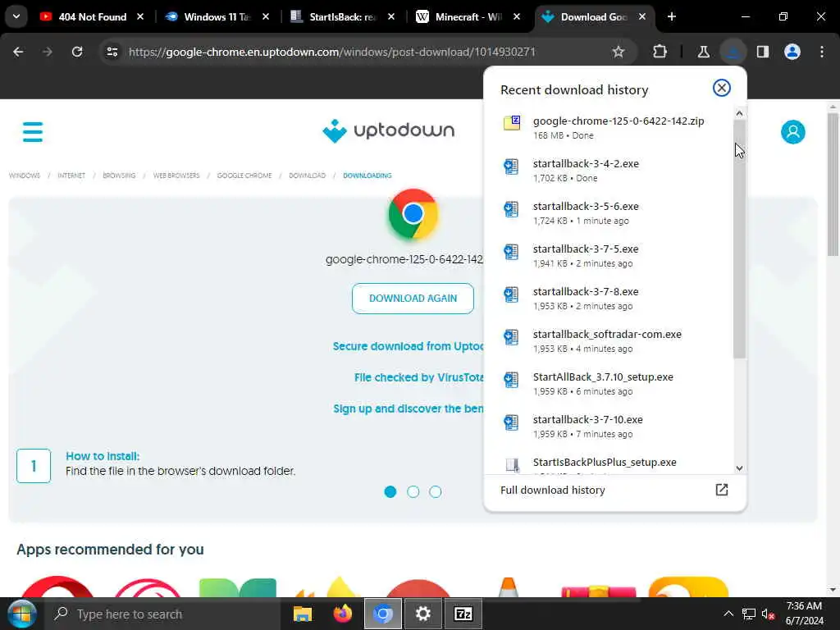The height and width of the screenshot is (630, 840).
Task: Open Full download history
Action: click(x=614, y=491)
